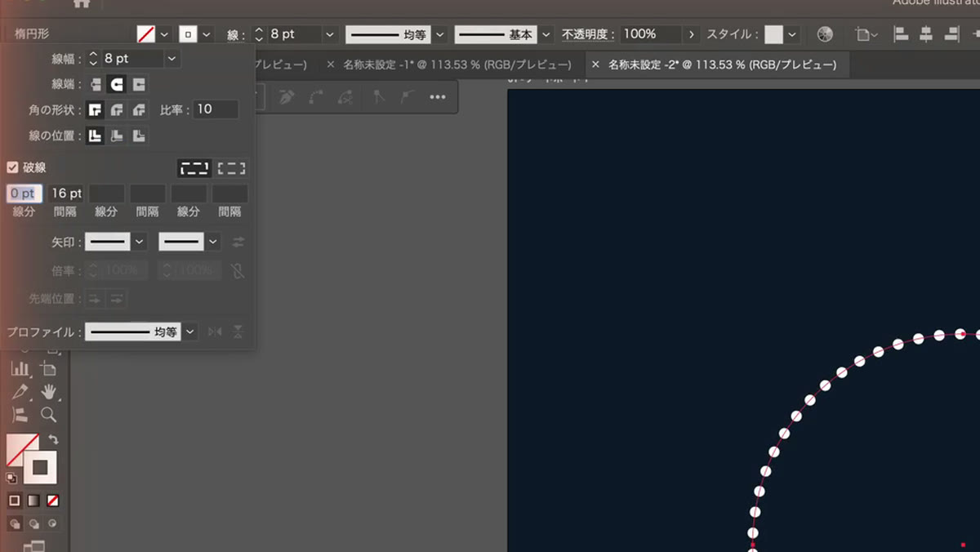Set paint mode to Gradient

pos(33,501)
